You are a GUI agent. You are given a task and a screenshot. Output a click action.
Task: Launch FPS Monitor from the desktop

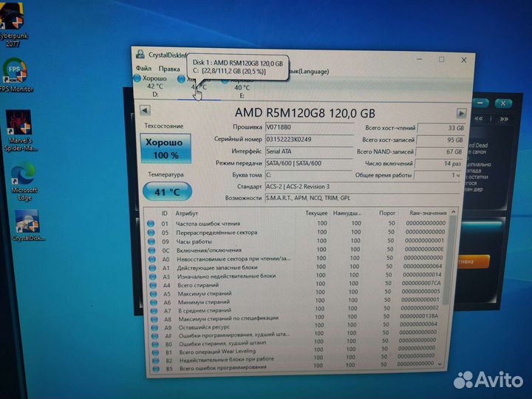tap(16, 75)
